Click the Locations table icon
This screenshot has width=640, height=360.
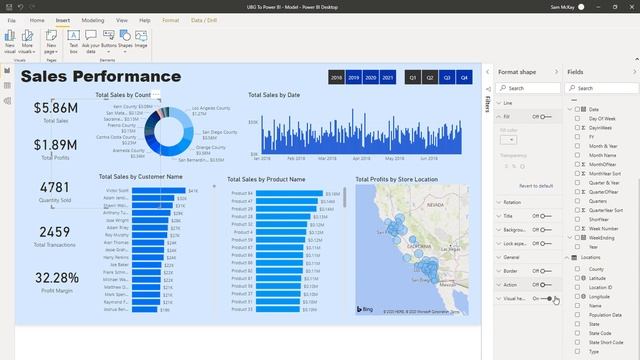tap(574, 258)
